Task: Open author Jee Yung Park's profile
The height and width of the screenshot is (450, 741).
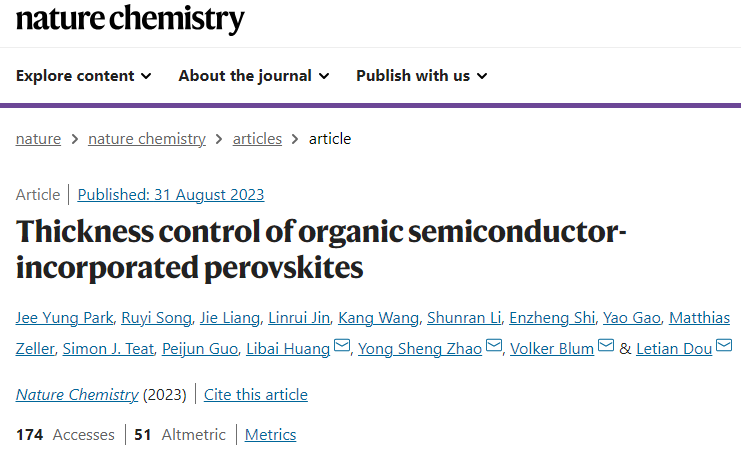Action: pyautogui.click(x=64, y=318)
